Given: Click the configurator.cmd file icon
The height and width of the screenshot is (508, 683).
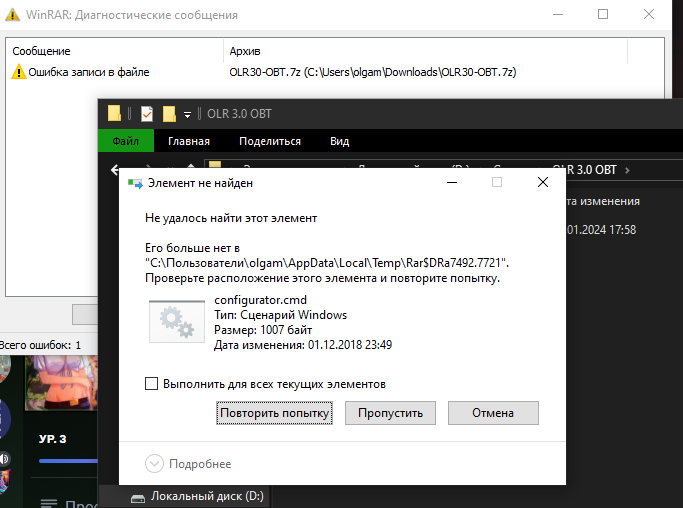Looking at the screenshot, I should tap(176, 322).
